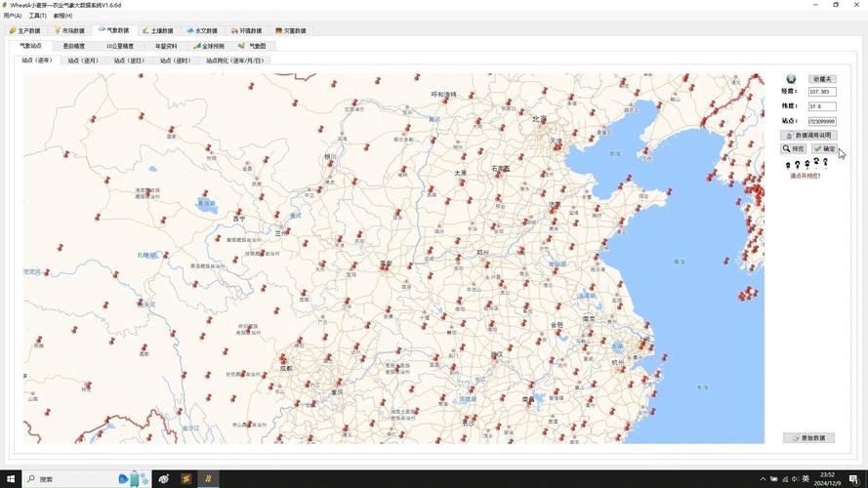Show hidden system tray icons
This screenshot has height=488, width=868.
pos(763,479)
